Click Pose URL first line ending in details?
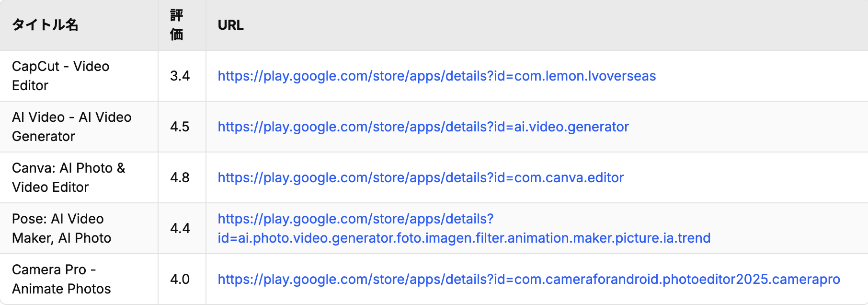The height and width of the screenshot is (305, 868). click(355, 219)
